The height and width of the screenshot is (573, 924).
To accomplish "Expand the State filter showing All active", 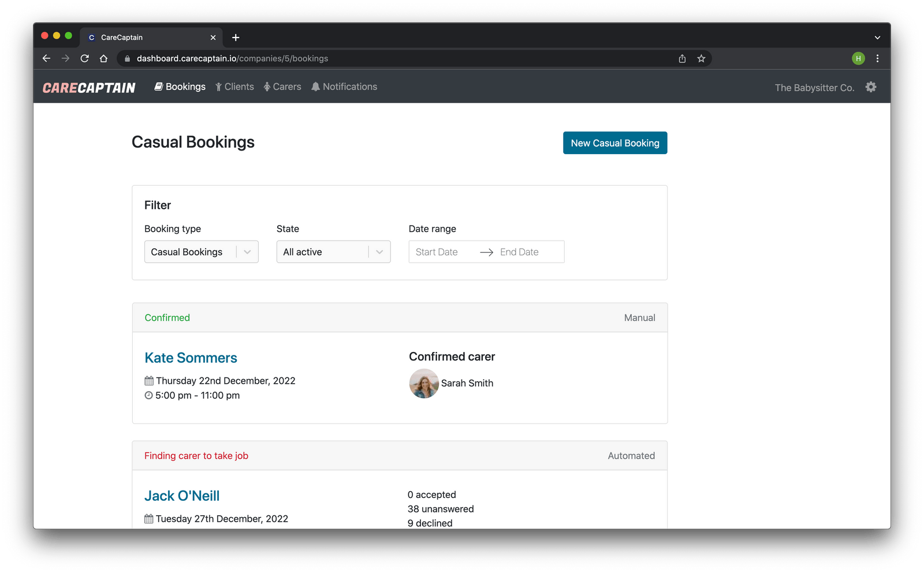I will click(x=333, y=252).
